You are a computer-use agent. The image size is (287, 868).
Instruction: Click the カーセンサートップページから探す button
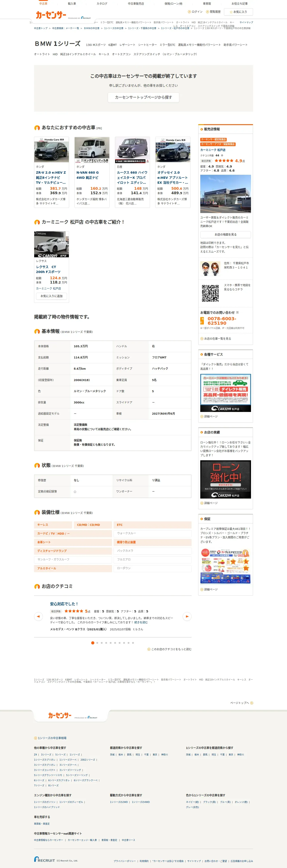(x=143, y=97)
